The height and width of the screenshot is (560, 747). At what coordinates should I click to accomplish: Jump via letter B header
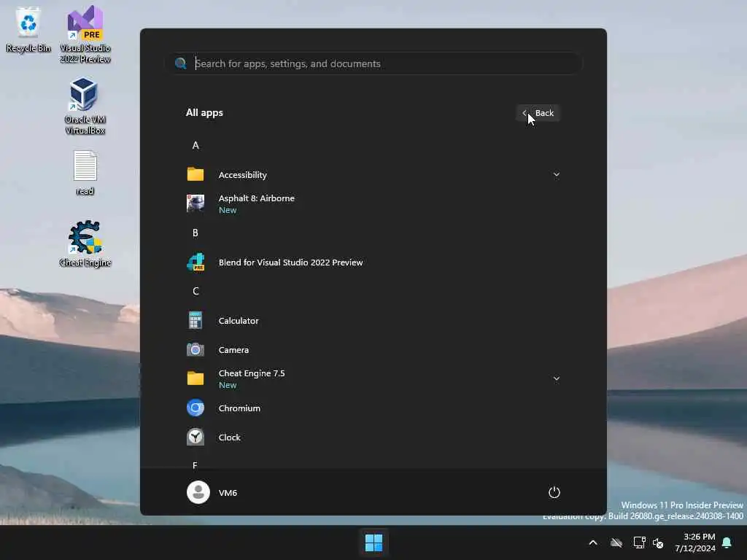click(196, 233)
